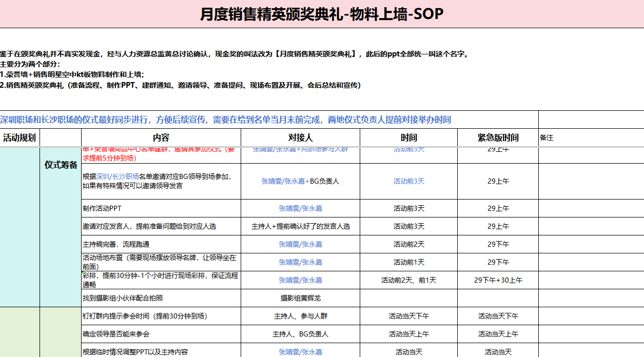
Task: Click the 钉钉群内提示参会时间 task cell
Action: 161,316
